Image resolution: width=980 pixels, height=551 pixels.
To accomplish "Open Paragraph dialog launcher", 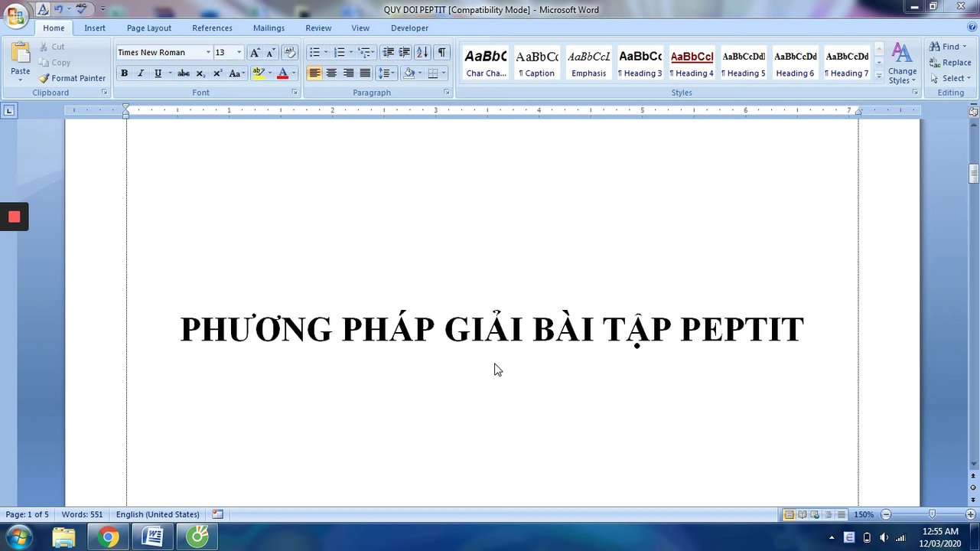I will 447,93.
